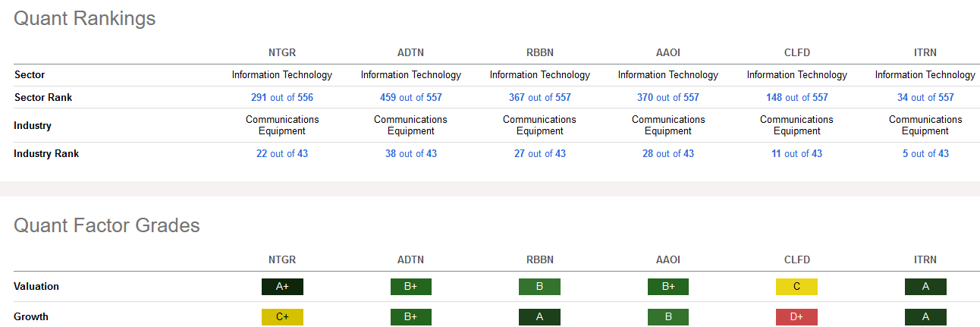980x327 pixels.
Task: Open CLFD industry rank 11 out of 43
Action: tap(797, 153)
